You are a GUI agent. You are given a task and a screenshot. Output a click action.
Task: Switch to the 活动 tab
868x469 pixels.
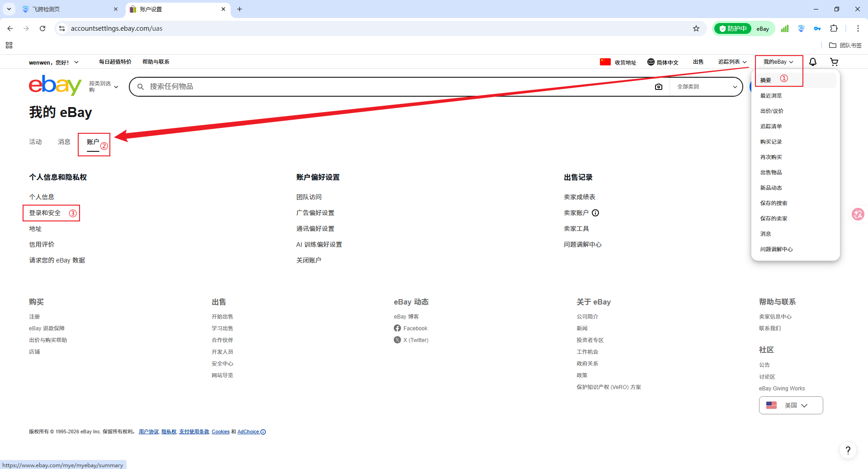point(35,142)
